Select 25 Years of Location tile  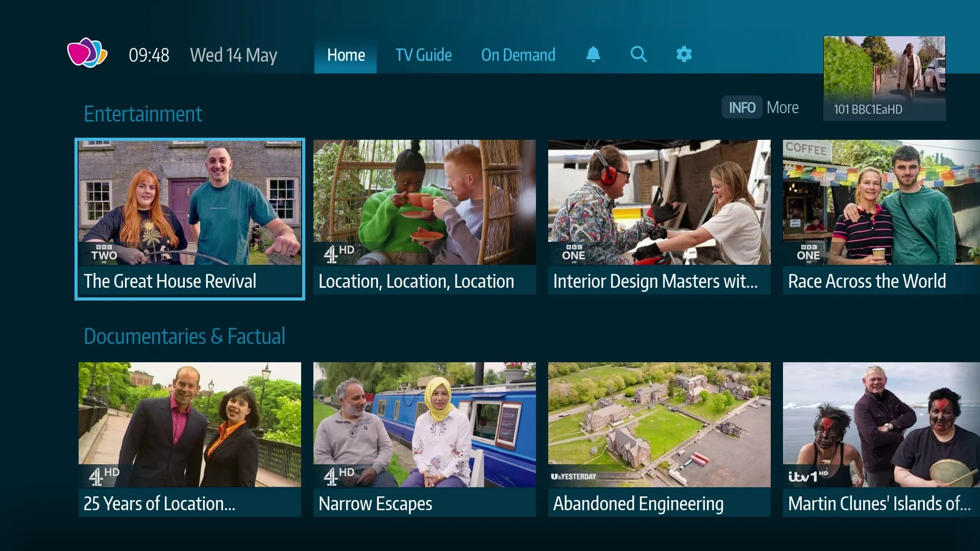pyautogui.click(x=189, y=440)
